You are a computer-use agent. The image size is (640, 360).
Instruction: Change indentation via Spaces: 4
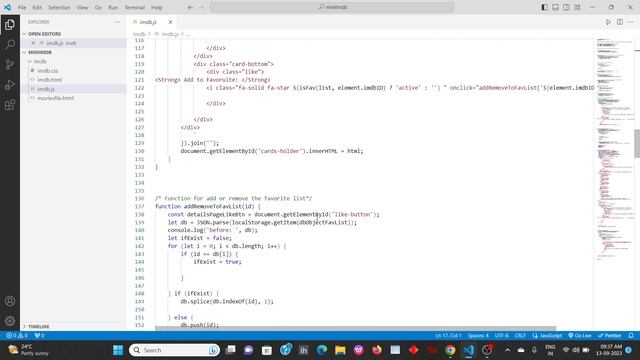(x=478, y=336)
